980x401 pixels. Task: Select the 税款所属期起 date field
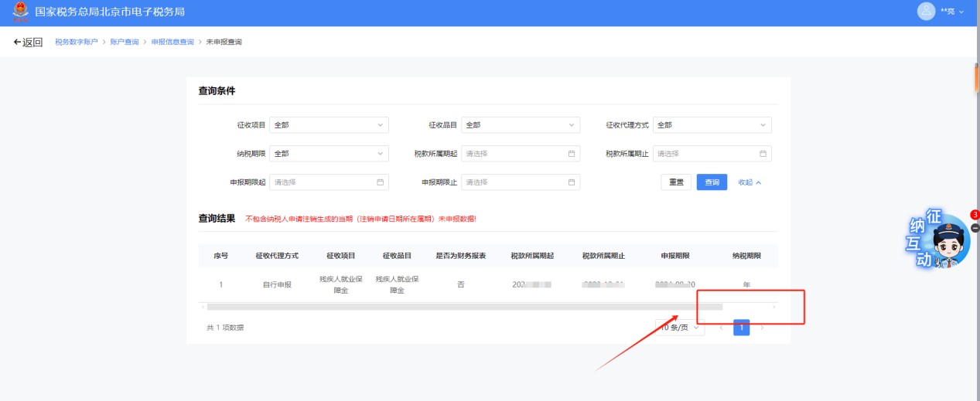(521, 154)
